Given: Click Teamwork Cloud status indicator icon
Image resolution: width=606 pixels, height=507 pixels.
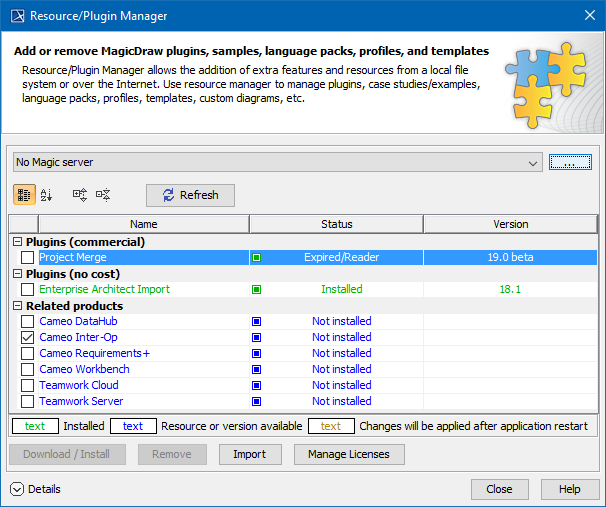Looking at the screenshot, I should pos(257,386).
